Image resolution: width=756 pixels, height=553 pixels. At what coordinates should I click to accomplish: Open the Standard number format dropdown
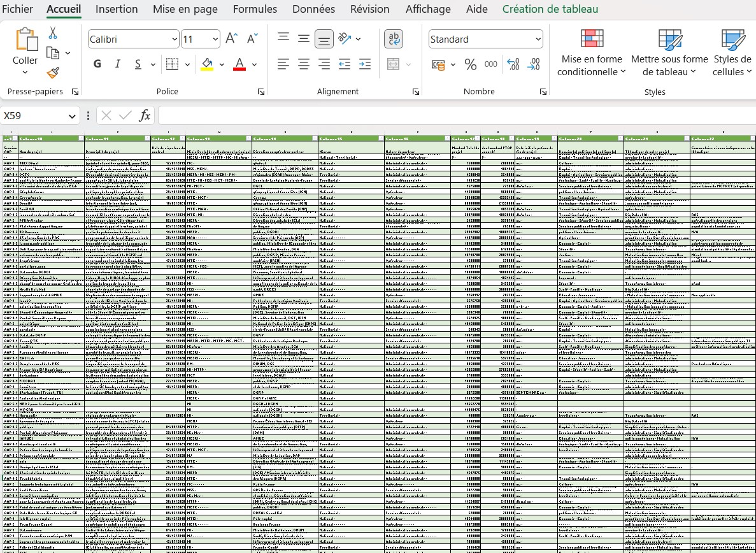(x=538, y=39)
